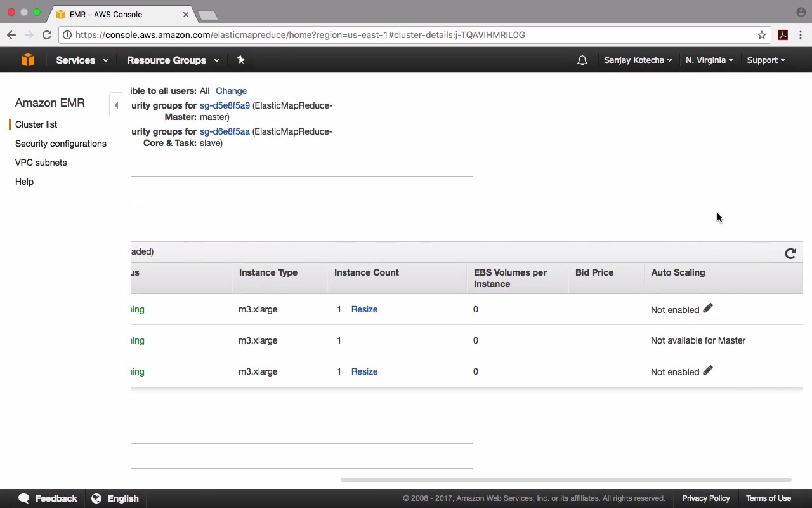
Task: Edit auto scaling in last Not enabled row
Action: 708,371
